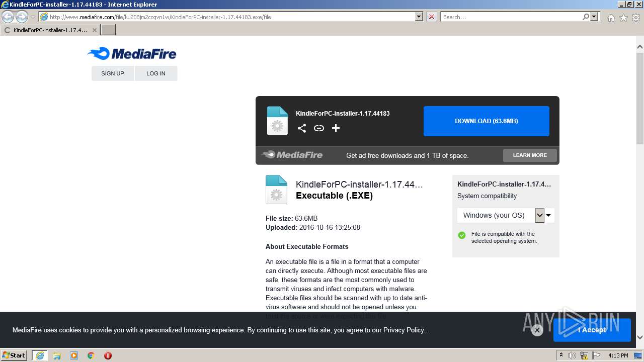The image size is (644, 362).
Task: Open the Tools gear icon
Action: [636, 18]
